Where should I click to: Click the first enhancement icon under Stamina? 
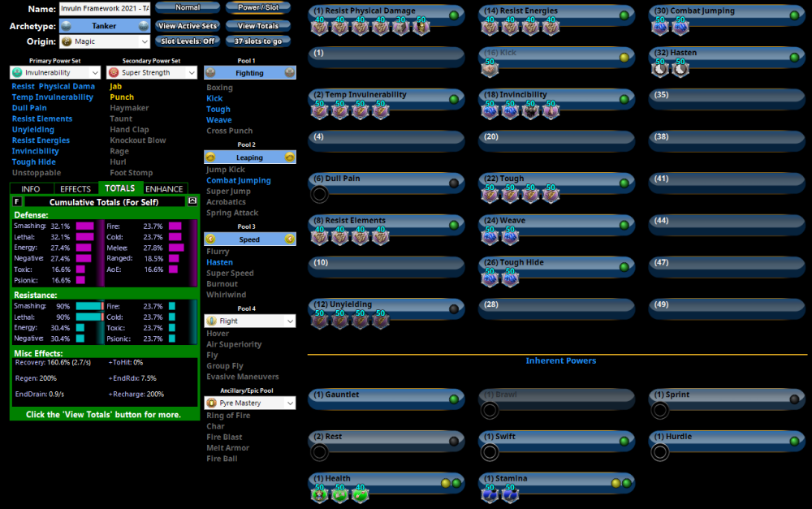(x=490, y=494)
